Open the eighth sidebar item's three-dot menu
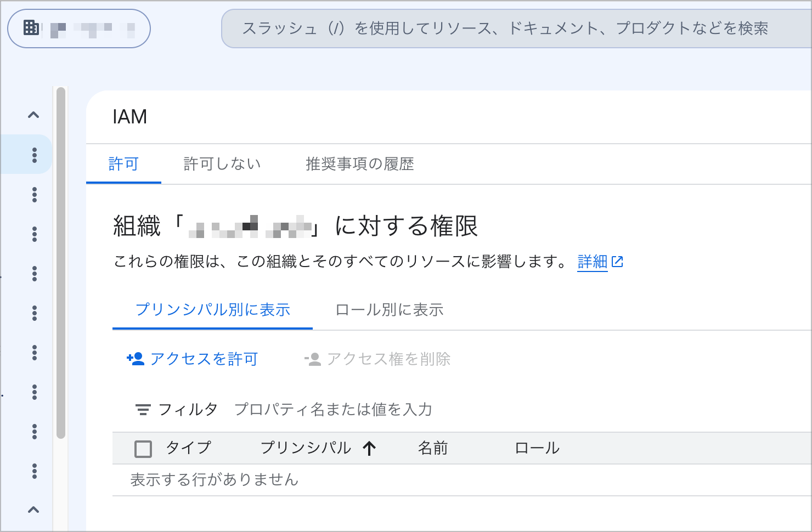The height and width of the screenshot is (532, 812). click(x=35, y=432)
